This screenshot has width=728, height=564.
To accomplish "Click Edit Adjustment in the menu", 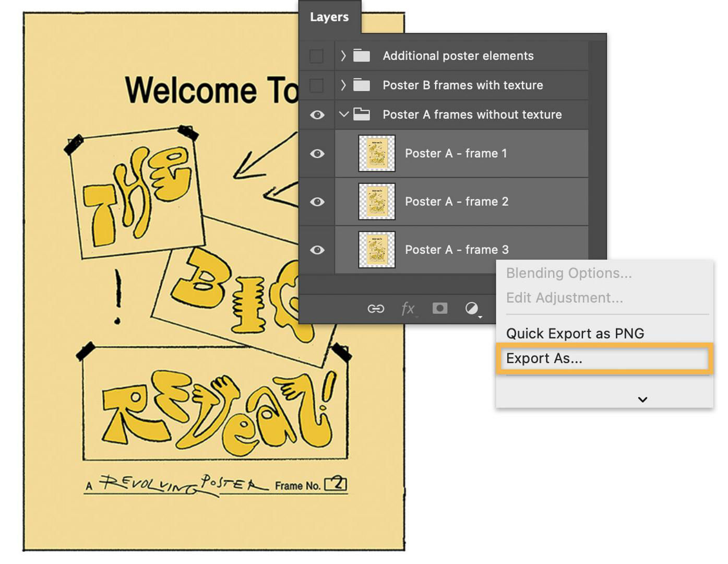I will click(564, 298).
